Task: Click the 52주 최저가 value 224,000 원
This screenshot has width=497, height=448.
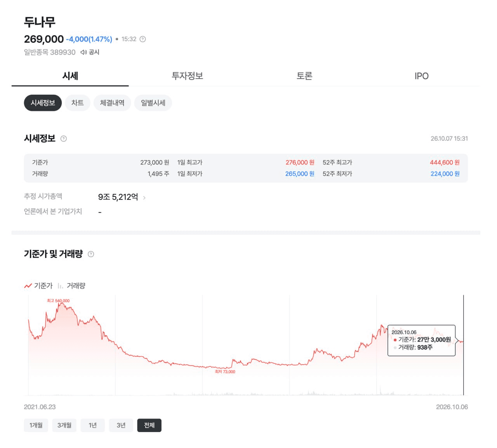Action: click(445, 174)
